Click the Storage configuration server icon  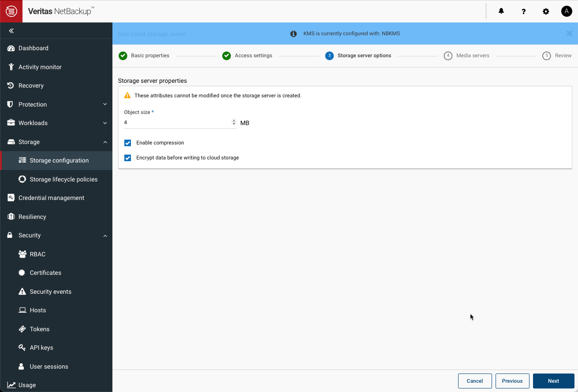(x=22, y=160)
